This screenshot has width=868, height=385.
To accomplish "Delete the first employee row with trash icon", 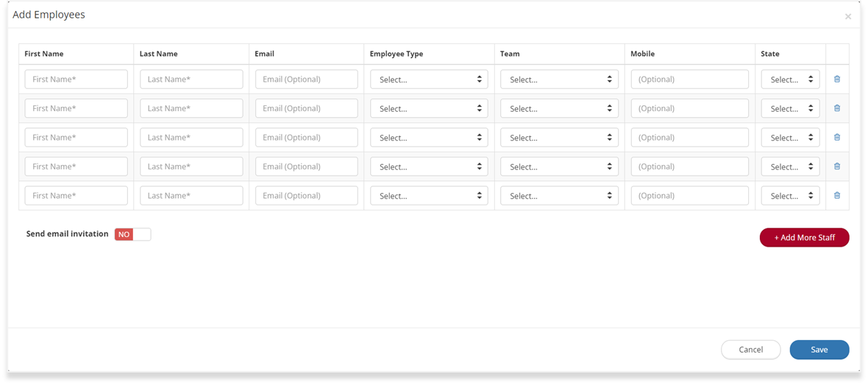I will 837,80.
